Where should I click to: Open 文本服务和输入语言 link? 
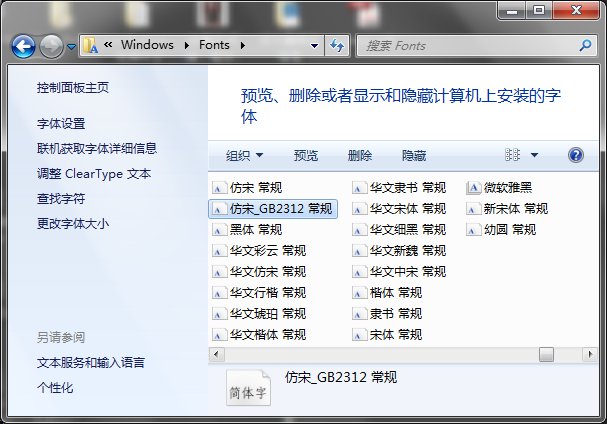tap(91, 362)
